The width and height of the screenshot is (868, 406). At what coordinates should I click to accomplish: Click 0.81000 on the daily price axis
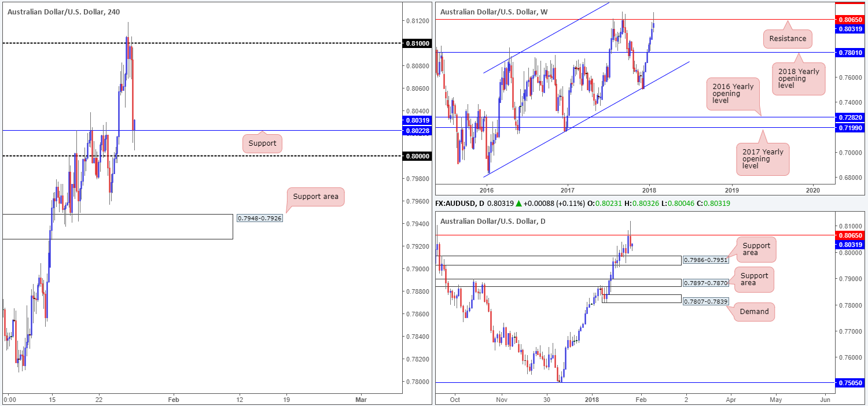coord(851,226)
